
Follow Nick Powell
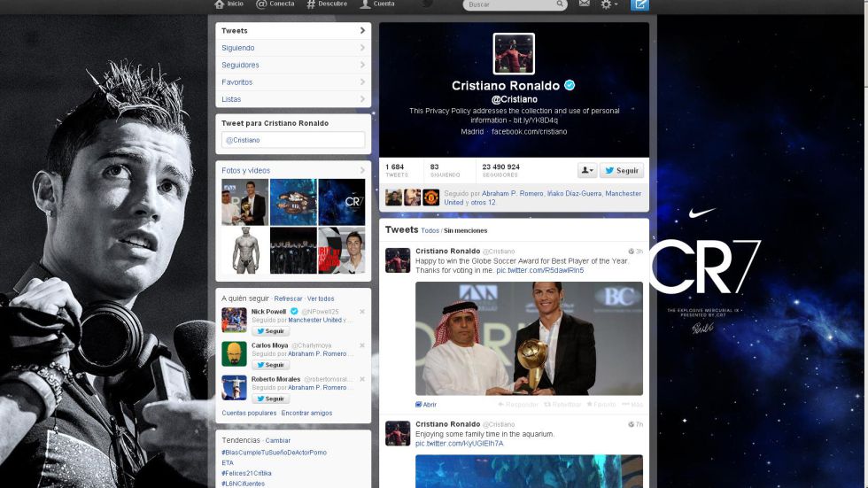[271, 331]
